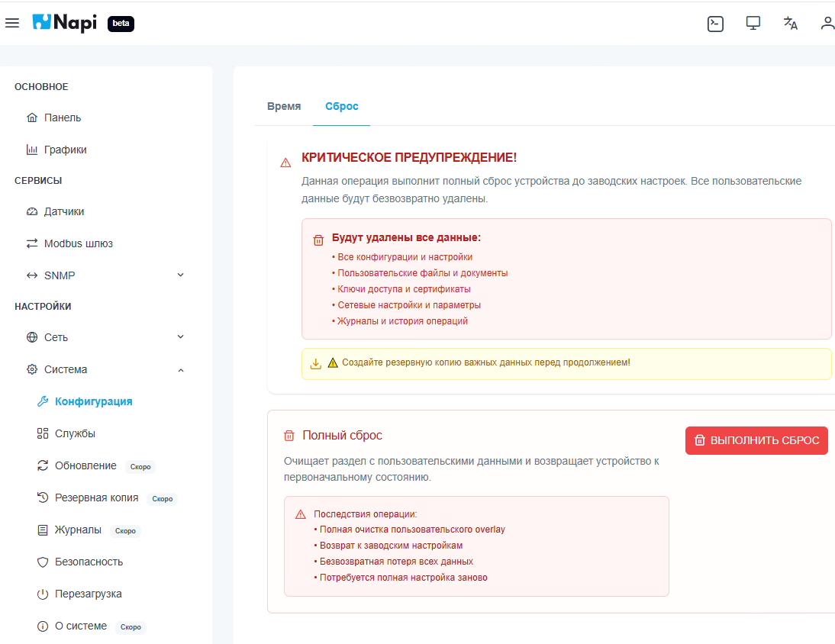Open the Перезагрузка page
The width and height of the screenshot is (835, 644).
(x=88, y=594)
